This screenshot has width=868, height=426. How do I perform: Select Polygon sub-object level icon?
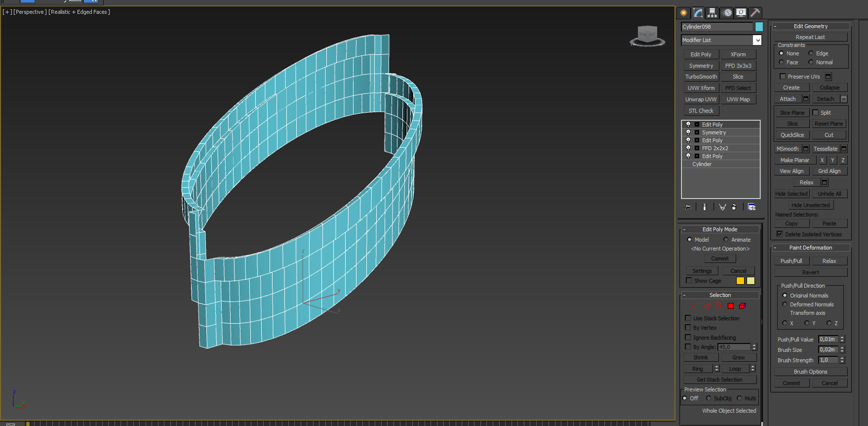pos(731,306)
